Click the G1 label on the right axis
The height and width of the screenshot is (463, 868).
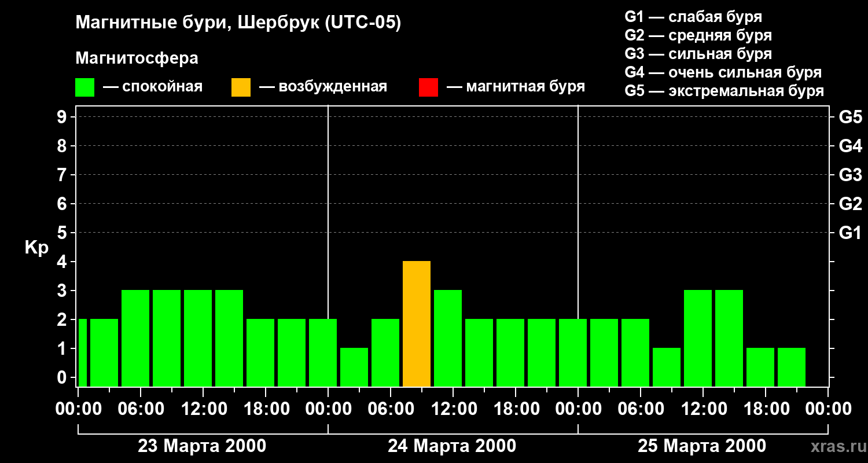(851, 233)
